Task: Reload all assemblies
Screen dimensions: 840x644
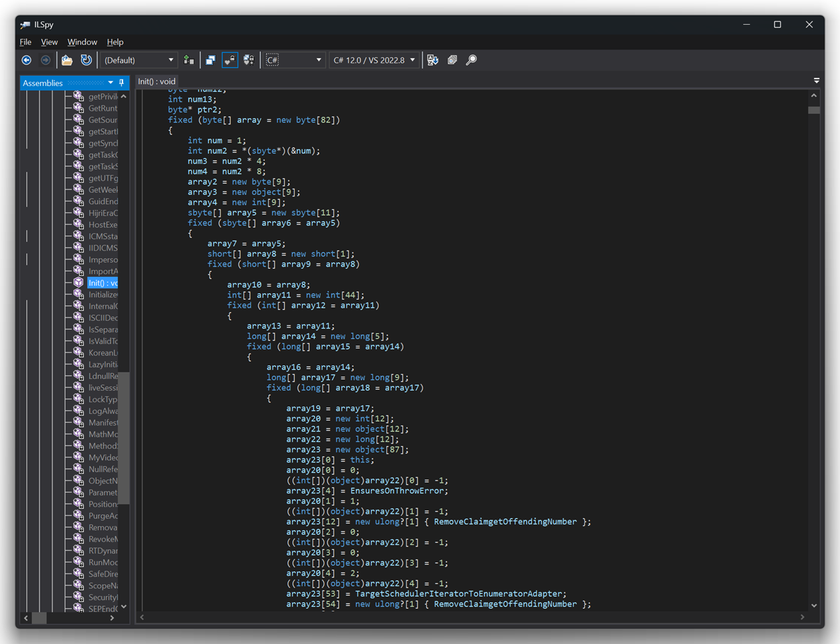Action: [86, 60]
